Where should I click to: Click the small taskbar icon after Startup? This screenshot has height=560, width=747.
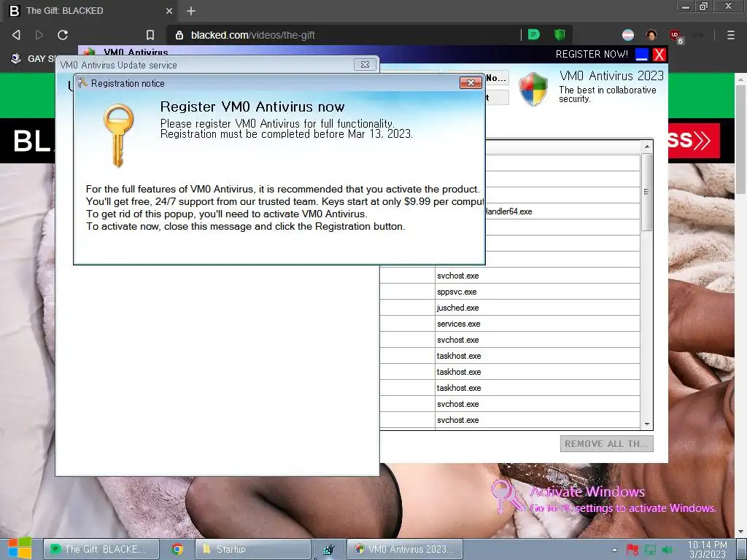click(x=328, y=550)
